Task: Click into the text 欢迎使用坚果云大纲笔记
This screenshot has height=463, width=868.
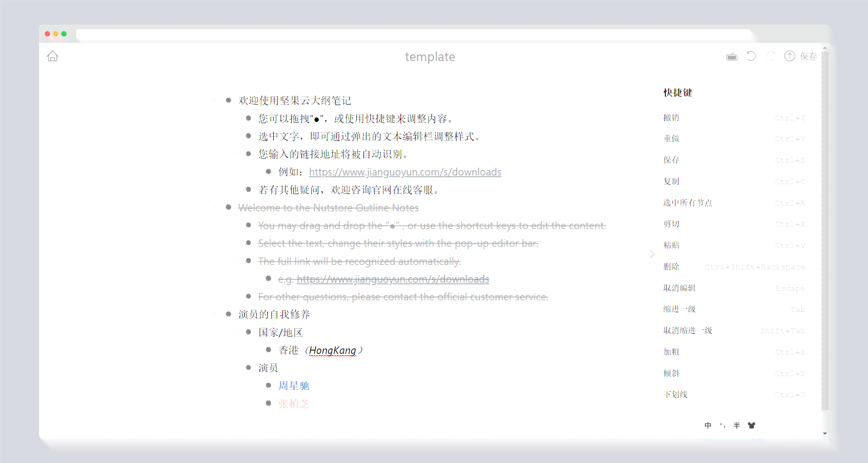Action: click(295, 101)
